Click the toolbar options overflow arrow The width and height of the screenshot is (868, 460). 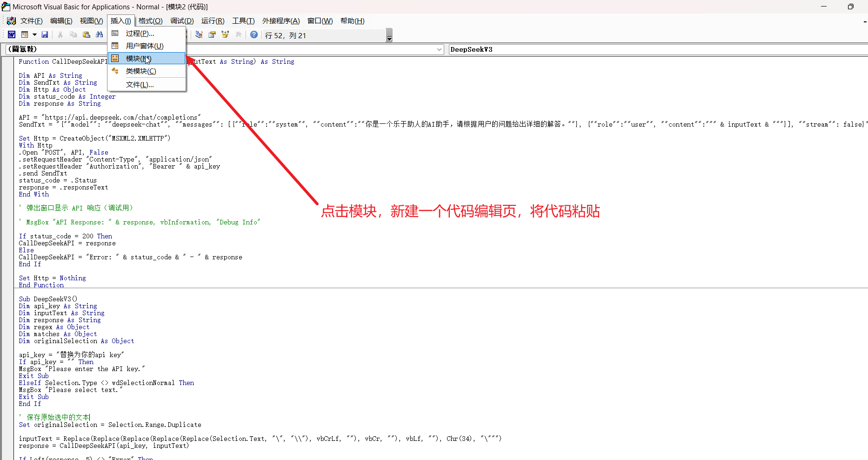[x=389, y=35]
